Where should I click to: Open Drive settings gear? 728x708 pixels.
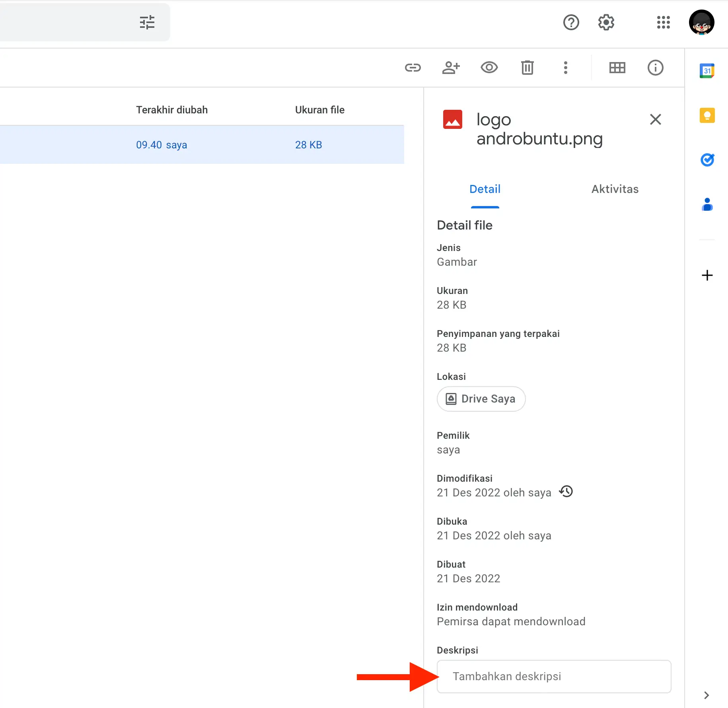[605, 22]
